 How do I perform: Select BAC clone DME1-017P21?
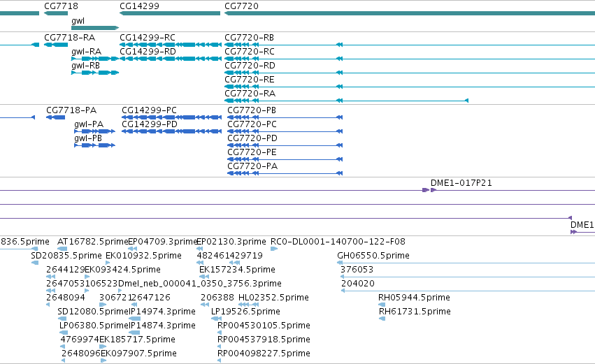(x=461, y=183)
